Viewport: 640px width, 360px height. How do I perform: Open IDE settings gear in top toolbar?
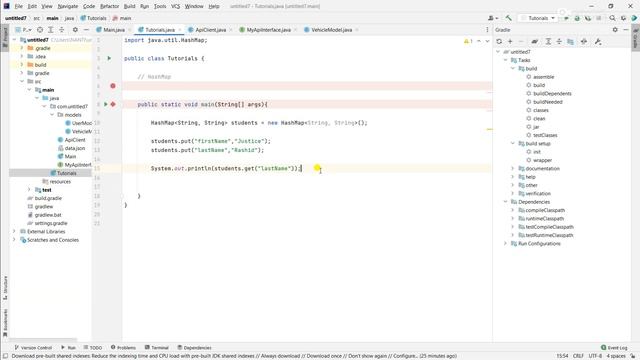(623, 18)
